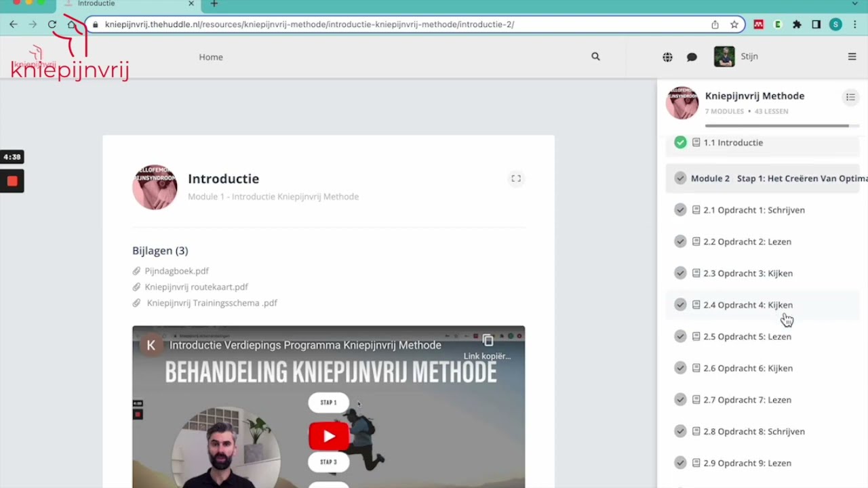Download Pijndagboek.pdf attachment
Image resolution: width=868 pixels, height=488 pixels.
coord(176,271)
